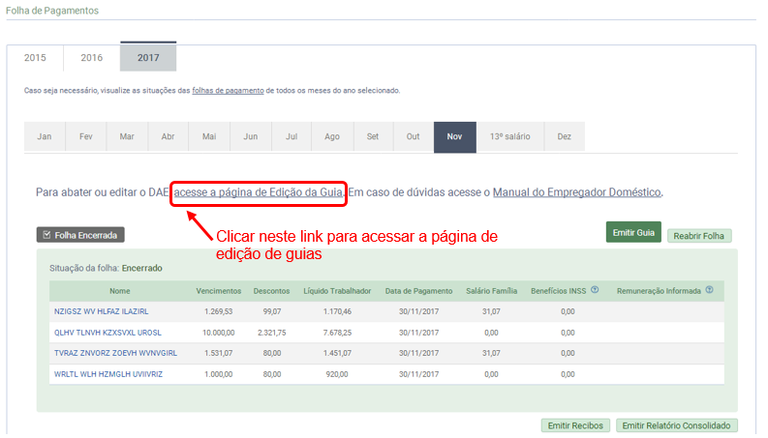Click the Folha de Pagamentos page heading
Image resolution: width=768 pixels, height=438 pixels.
[52, 10]
